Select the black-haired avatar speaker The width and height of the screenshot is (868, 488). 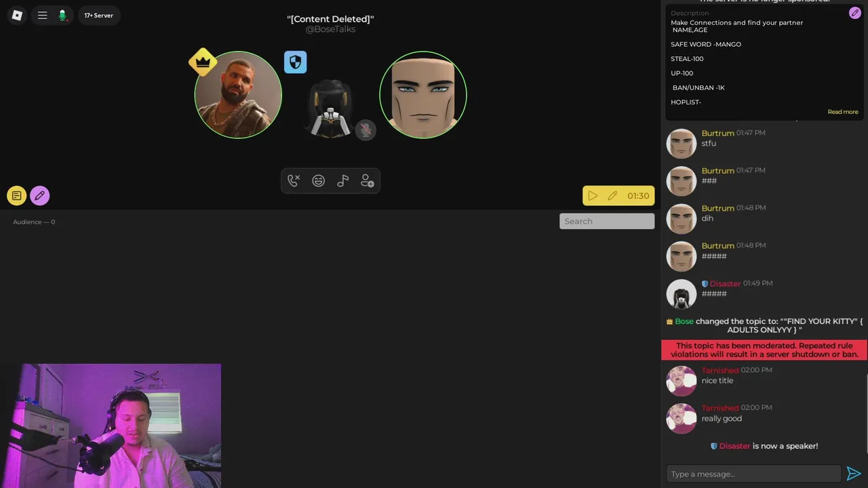330,108
